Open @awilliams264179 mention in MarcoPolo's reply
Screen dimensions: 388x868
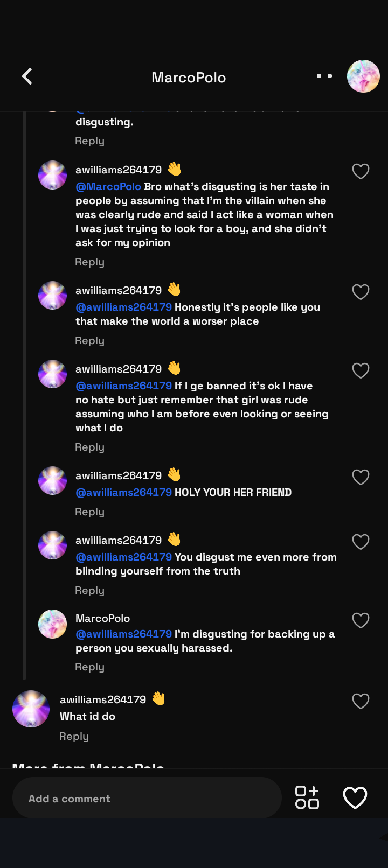pyautogui.click(x=123, y=634)
